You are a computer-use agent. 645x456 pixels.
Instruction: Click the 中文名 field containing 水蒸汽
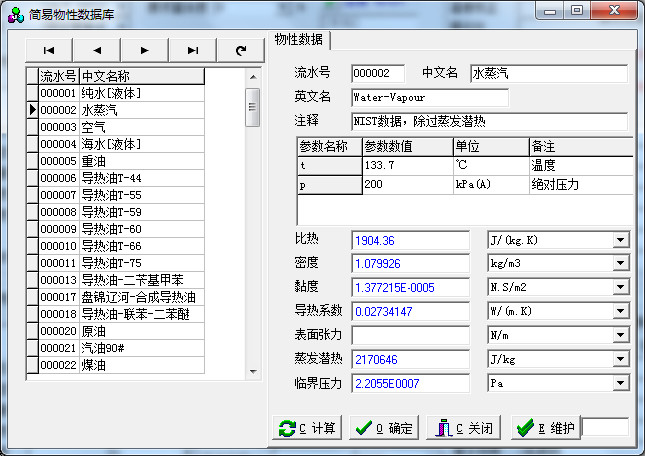[x=549, y=73]
